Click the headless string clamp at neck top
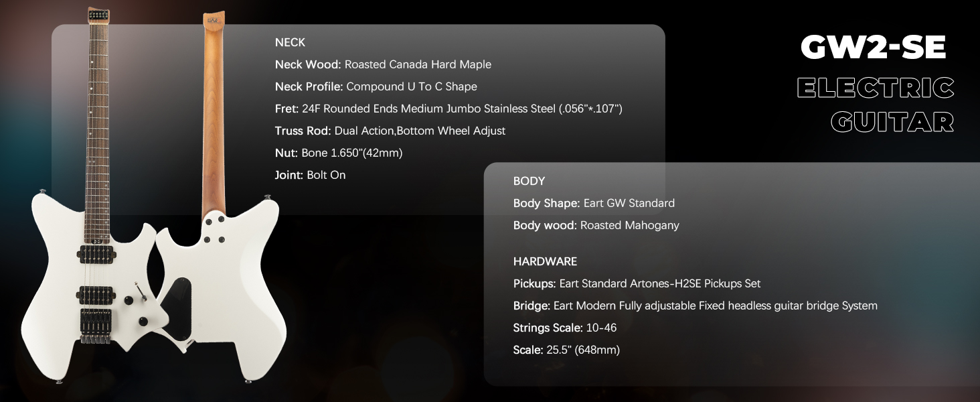980x402 pixels. click(98, 14)
